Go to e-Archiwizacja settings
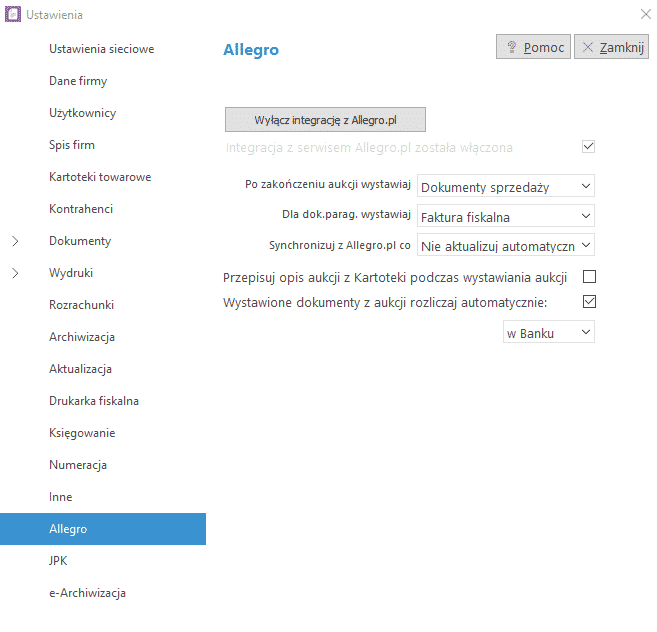 tap(87, 593)
